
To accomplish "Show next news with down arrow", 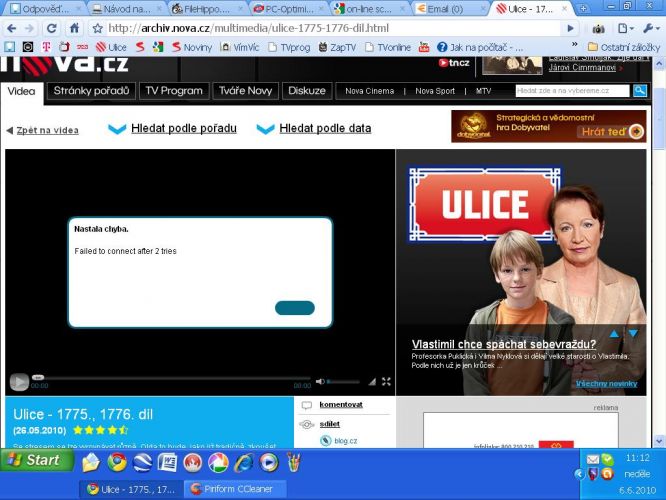I will coord(633,333).
